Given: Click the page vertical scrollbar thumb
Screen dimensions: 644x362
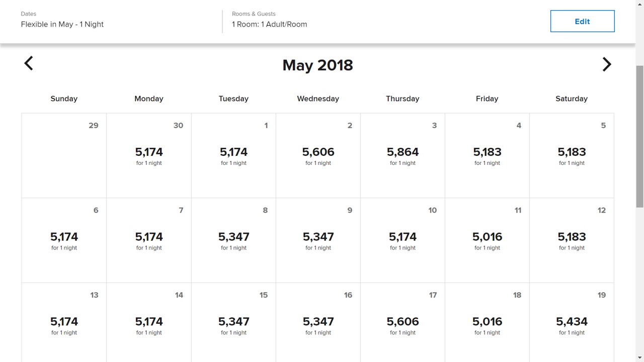Looking at the screenshot, I should pyautogui.click(x=639, y=136).
